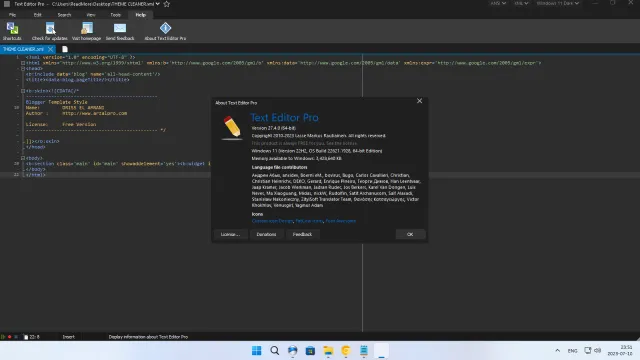Image resolution: width=640 pixels, height=360 pixels.
Task: Open the ANSI encoding dropdown
Action: [x=498, y=3]
